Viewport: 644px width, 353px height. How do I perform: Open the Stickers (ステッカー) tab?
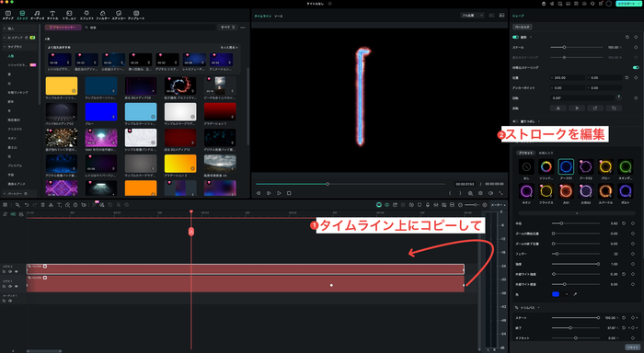point(119,16)
